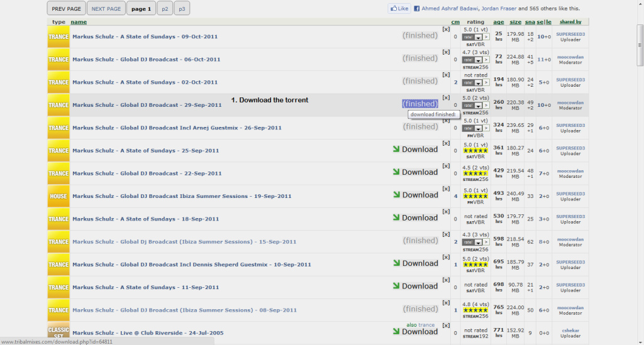Submit rating arrow for 06-Oct-2011 row
Screen dimensions: 644x345
(486, 60)
